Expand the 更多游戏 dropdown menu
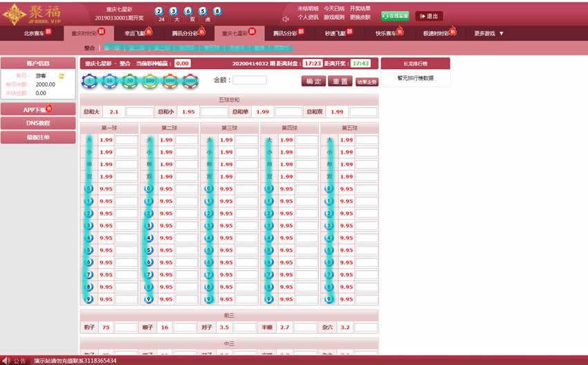The width and height of the screenshot is (588, 365). (x=488, y=33)
